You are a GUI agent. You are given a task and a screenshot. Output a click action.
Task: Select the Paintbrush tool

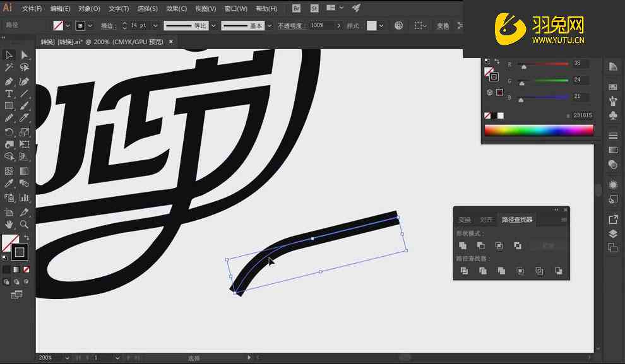(24, 106)
